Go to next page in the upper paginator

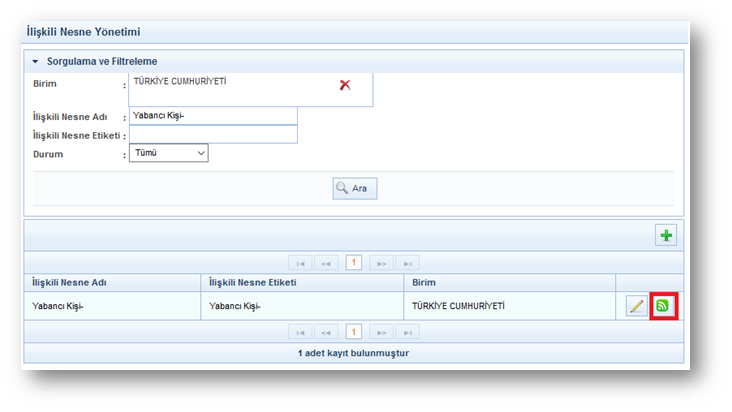(x=380, y=263)
